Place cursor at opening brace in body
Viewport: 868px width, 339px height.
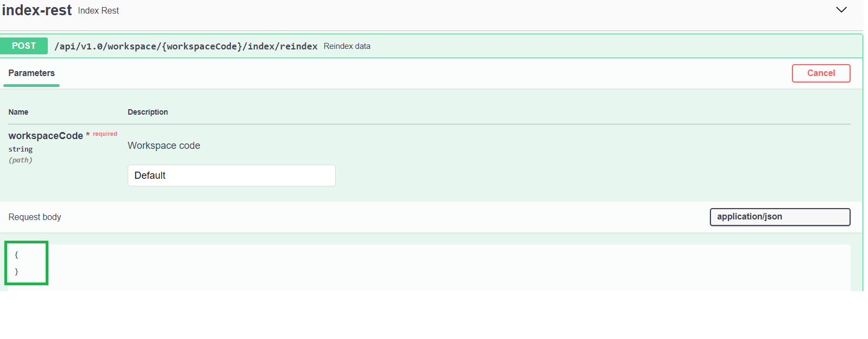(17, 255)
